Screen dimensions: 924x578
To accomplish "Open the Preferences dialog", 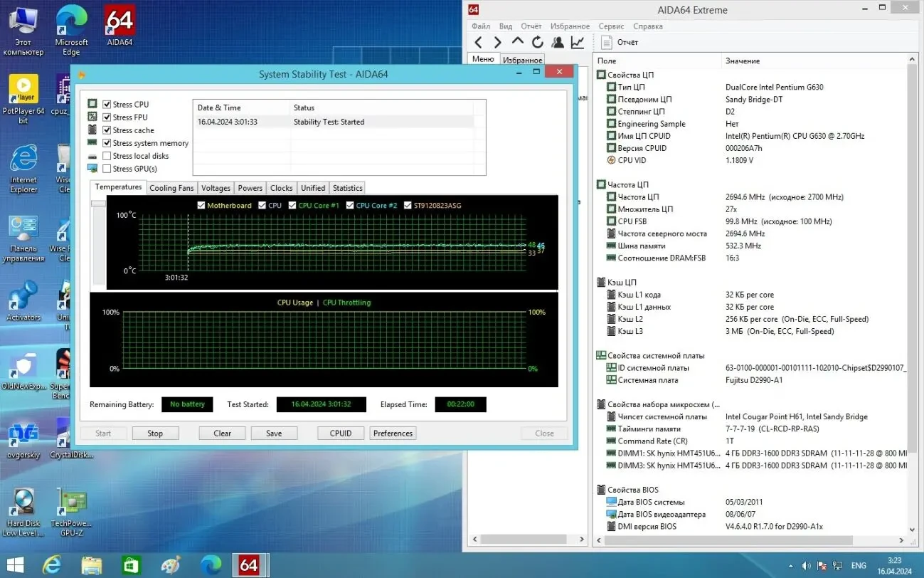I will (393, 433).
